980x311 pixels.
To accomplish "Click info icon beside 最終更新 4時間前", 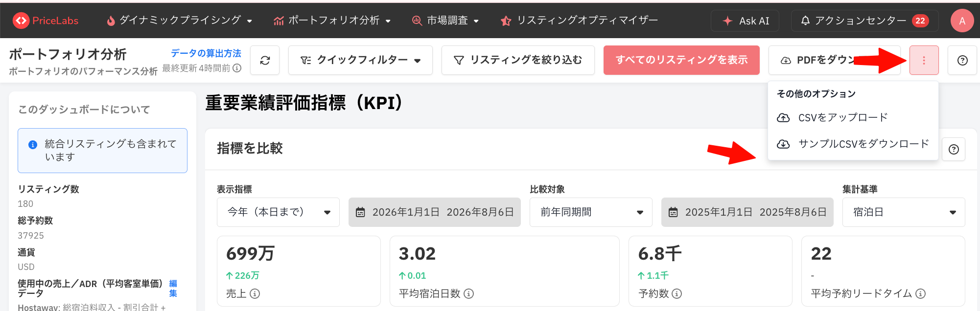I will click(x=237, y=68).
